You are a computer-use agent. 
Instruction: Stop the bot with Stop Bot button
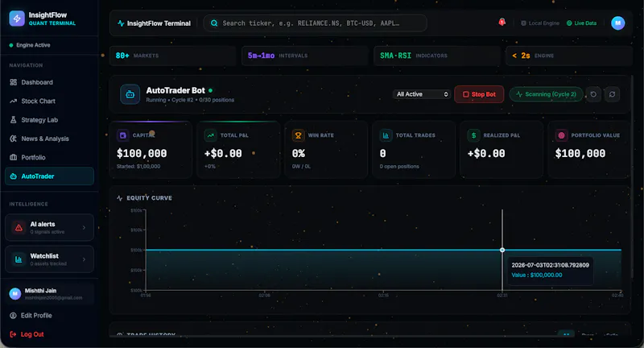[479, 94]
